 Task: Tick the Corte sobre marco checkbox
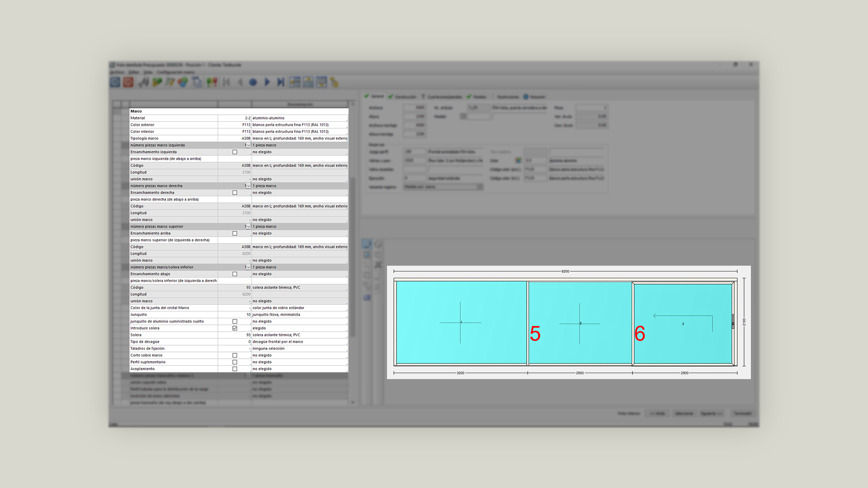(x=235, y=356)
